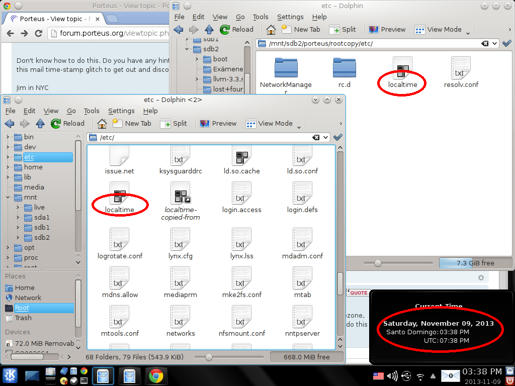
Task: Toggle Preview in Dolphin <2> toolbar
Action: (218, 124)
